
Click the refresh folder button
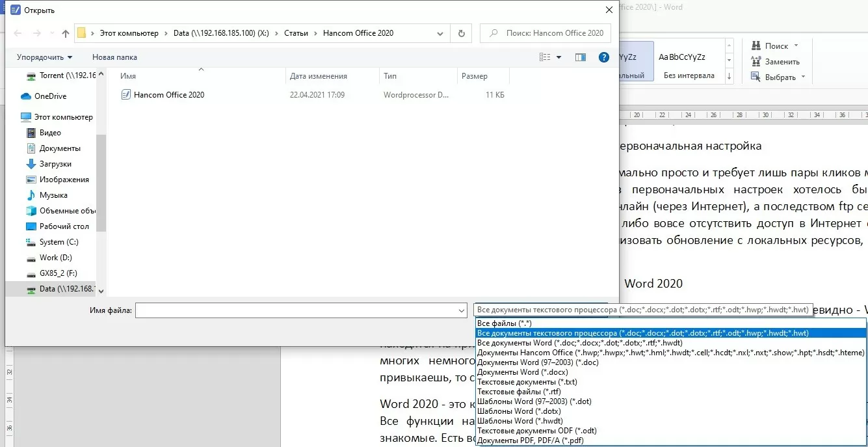pyautogui.click(x=461, y=33)
